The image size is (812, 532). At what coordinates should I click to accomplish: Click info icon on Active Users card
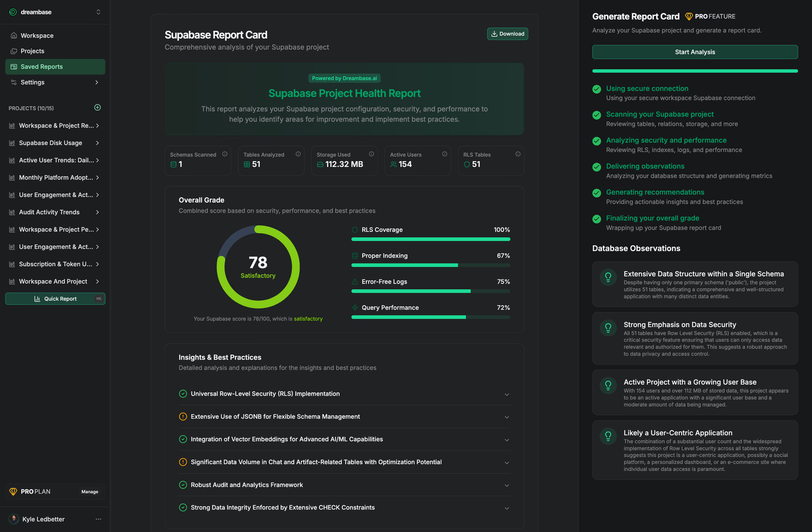pos(444,154)
